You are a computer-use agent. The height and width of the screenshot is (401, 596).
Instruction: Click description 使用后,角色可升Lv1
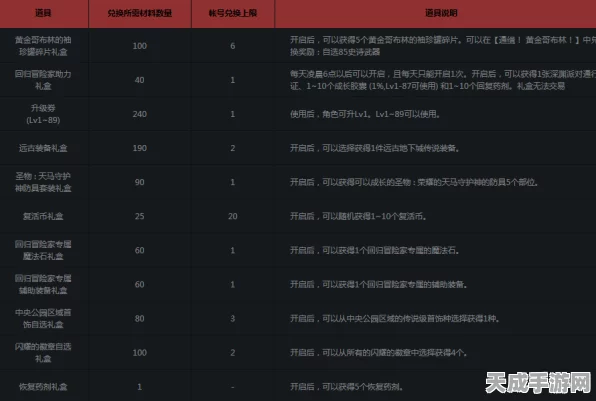click(365, 114)
